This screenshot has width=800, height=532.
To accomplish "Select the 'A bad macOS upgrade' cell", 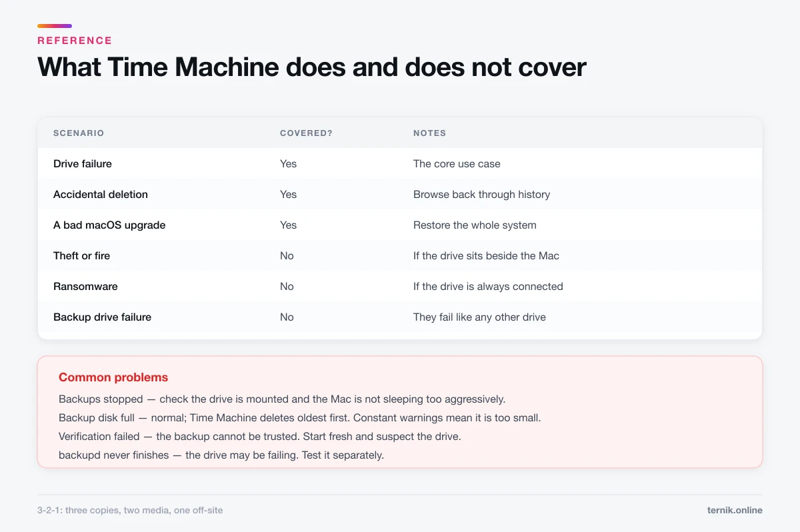I will [x=109, y=225].
